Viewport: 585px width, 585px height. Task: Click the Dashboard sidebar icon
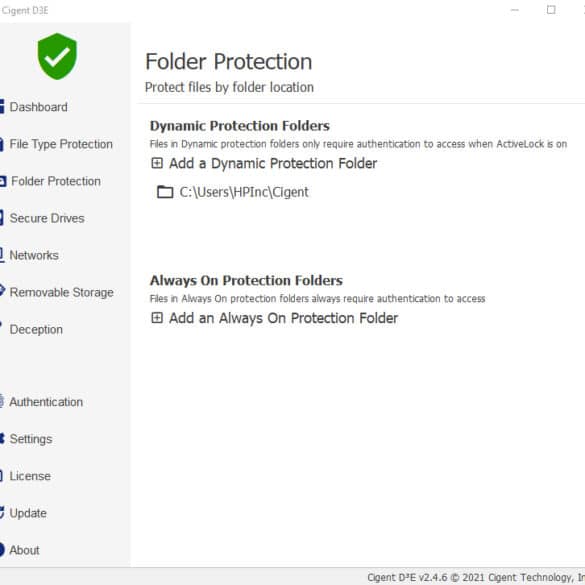pos(1,106)
